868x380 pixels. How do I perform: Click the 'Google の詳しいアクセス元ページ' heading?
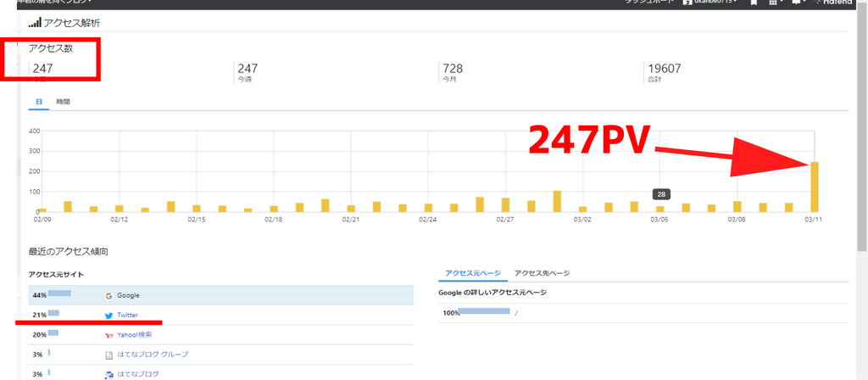492,293
